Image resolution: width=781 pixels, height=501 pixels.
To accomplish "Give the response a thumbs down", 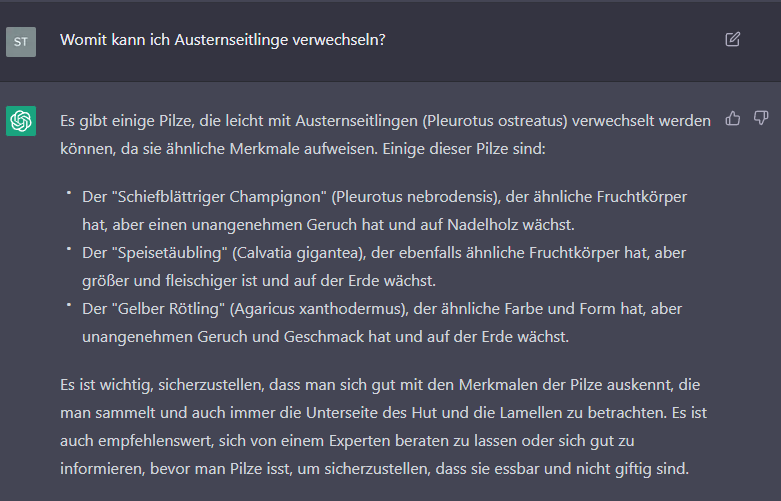I will [761, 119].
